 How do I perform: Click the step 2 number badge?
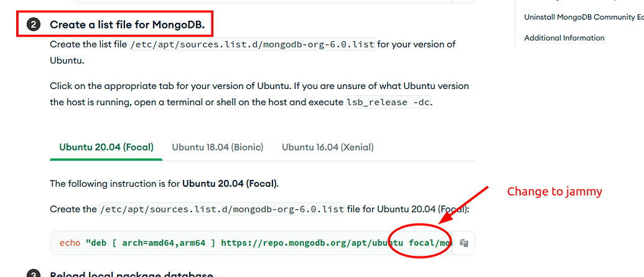[x=34, y=25]
